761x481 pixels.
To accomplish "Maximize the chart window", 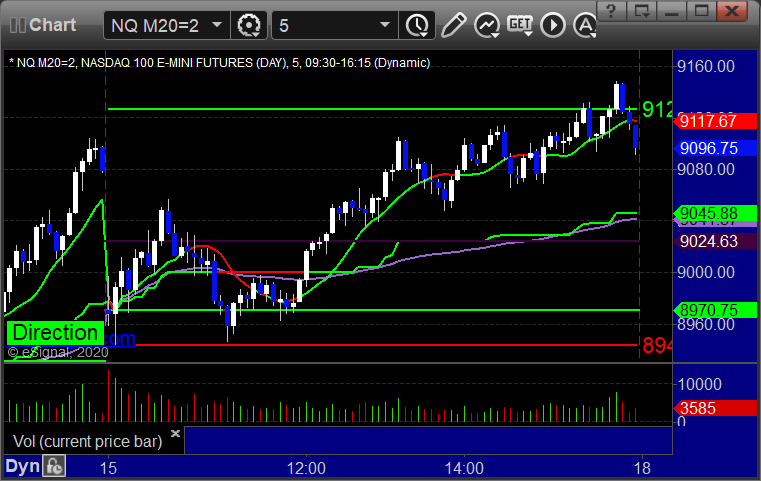I will click(701, 11).
